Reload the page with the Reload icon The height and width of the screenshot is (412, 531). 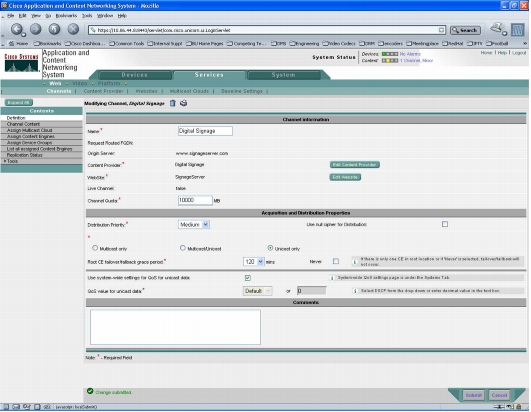click(x=54, y=29)
